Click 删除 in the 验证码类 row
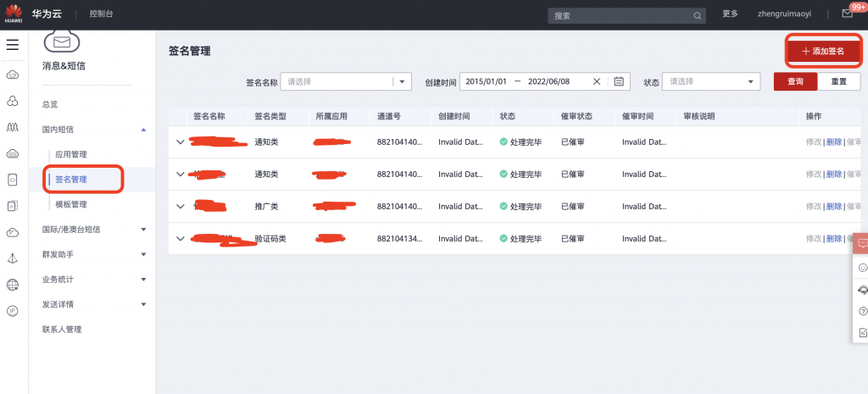 click(x=834, y=238)
